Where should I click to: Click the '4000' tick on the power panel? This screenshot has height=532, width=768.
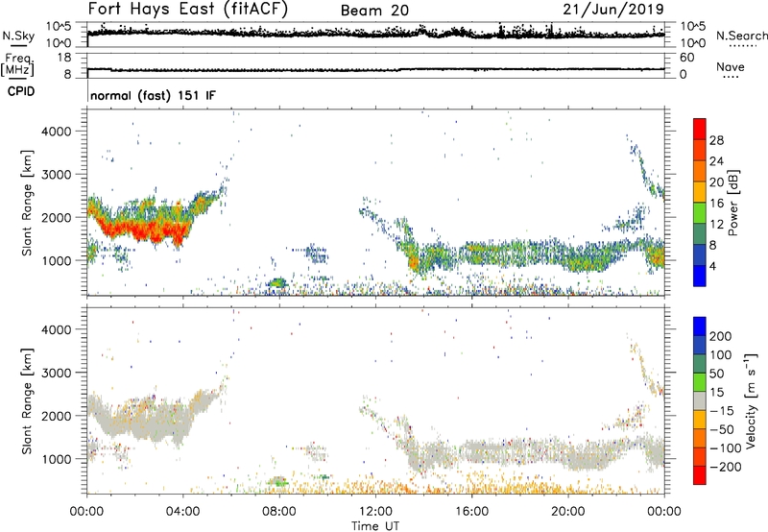coord(56,132)
